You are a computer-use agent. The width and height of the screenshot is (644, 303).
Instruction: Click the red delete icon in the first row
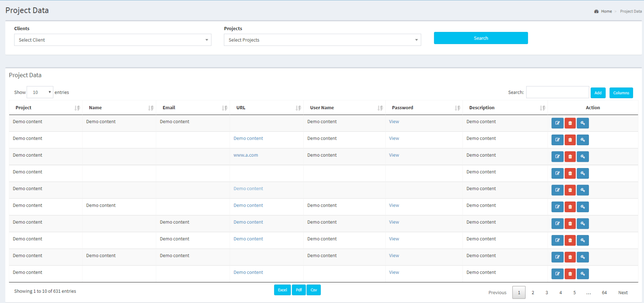[570, 123]
